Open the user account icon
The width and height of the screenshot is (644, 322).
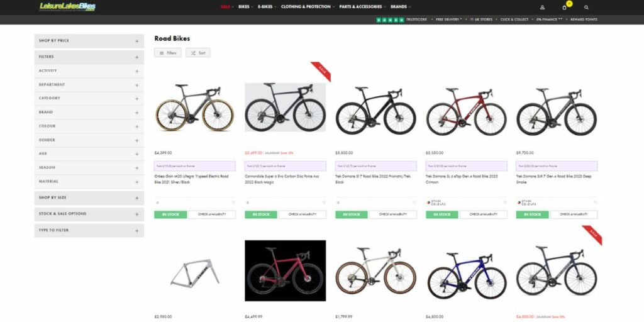542,8
